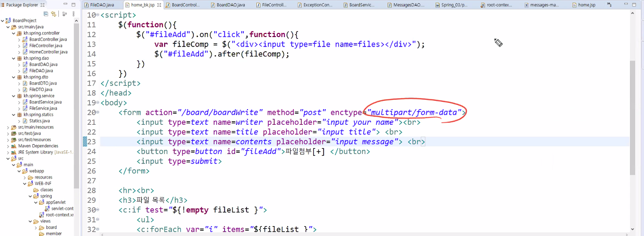Viewport: 644px width, 236px height.
Task: Click the editor vertical scrollbar thumb
Action: [x=633, y=117]
